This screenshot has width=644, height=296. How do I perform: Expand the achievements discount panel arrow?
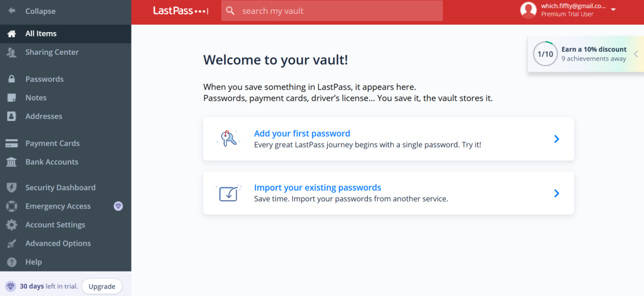(x=635, y=54)
